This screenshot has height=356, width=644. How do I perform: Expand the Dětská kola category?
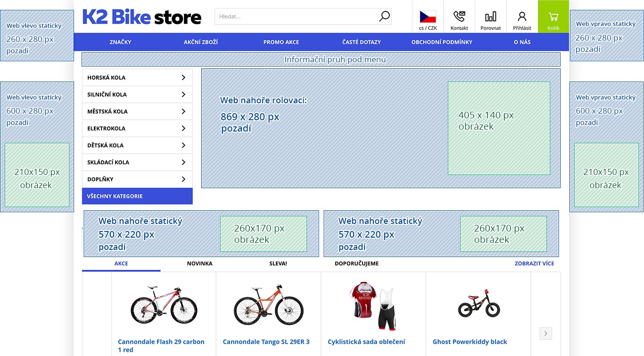(x=137, y=145)
